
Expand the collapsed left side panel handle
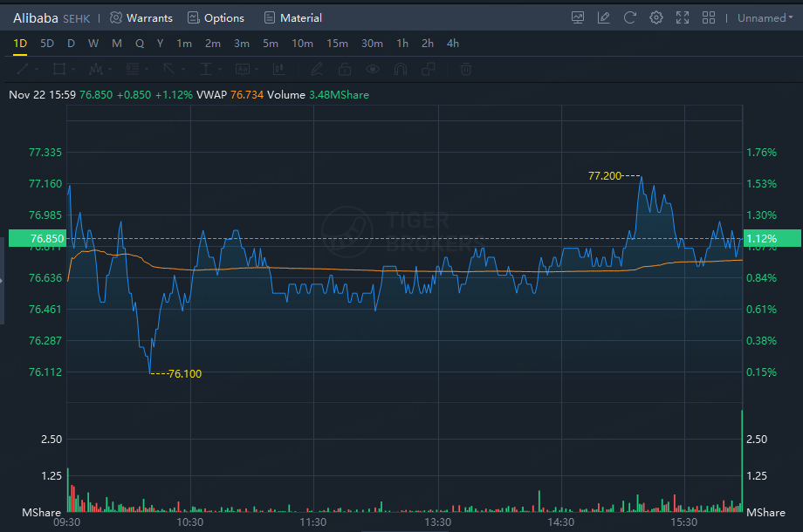pyautogui.click(x=2, y=280)
